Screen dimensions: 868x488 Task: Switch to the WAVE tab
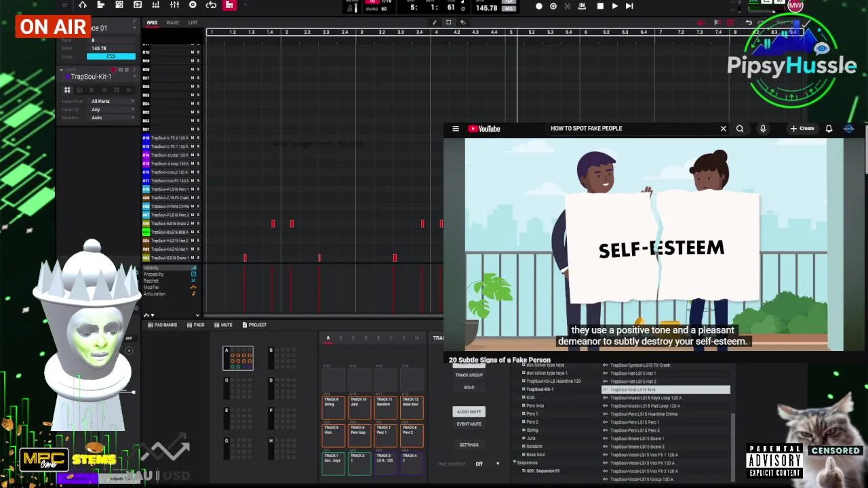pyautogui.click(x=172, y=22)
